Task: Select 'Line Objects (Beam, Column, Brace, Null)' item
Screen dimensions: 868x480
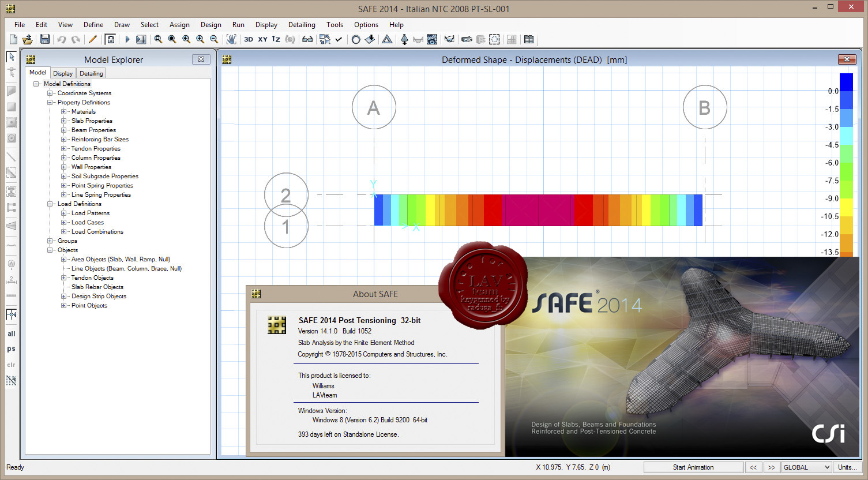Action: click(126, 268)
